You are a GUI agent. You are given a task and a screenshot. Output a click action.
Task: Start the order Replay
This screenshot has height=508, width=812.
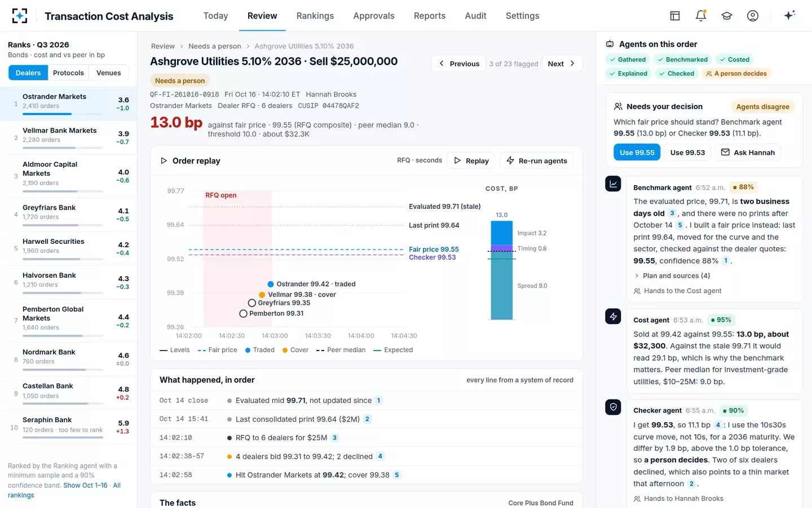471,161
